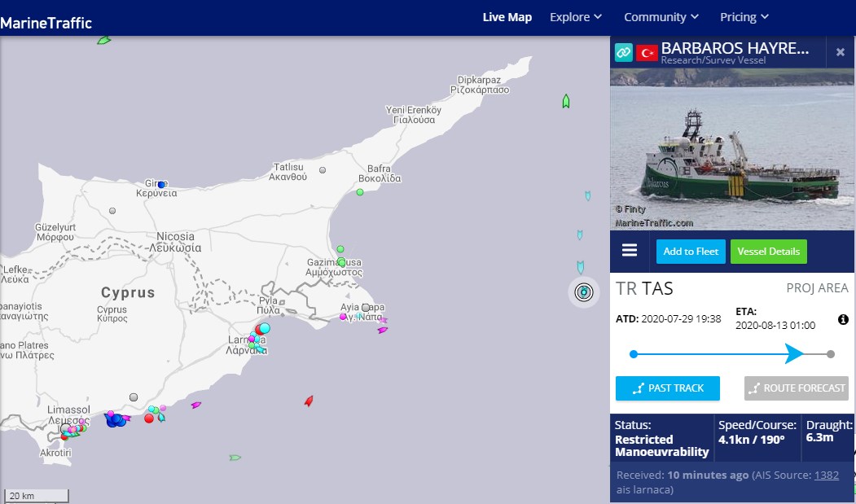
Task: Expand the Pricing dropdown menu
Action: click(744, 17)
